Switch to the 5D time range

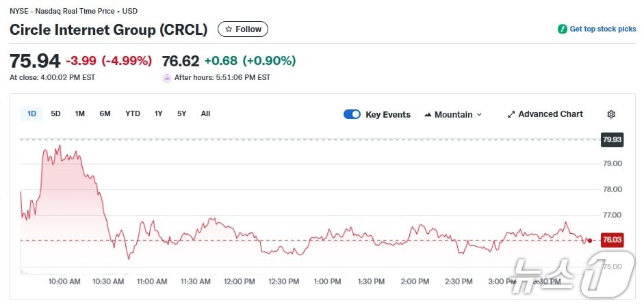point(56,114)
